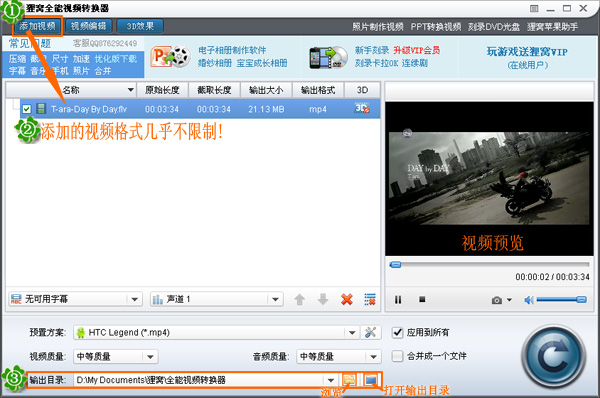Click the 常见问题 heading
The image size is (600, 398).
tap(30, 44)
